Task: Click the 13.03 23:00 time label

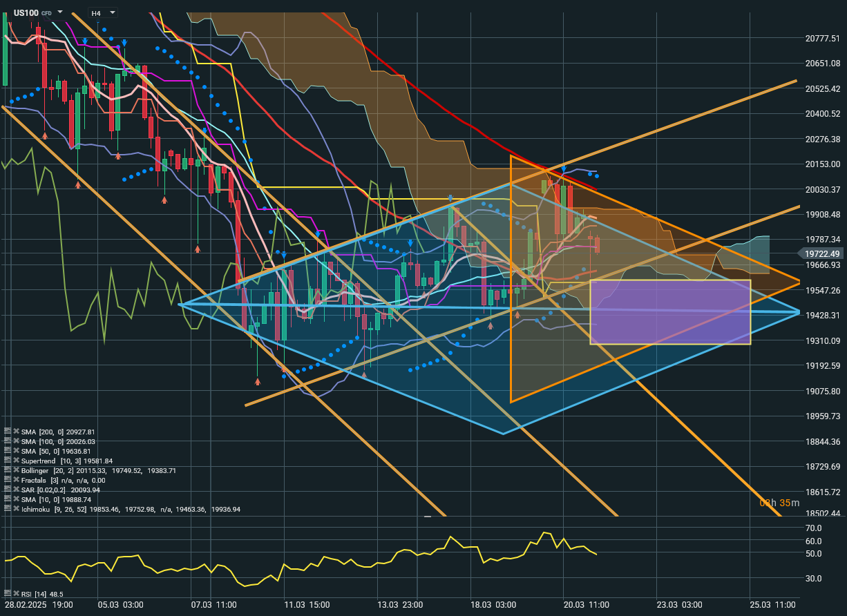Action: click(400, 604)
